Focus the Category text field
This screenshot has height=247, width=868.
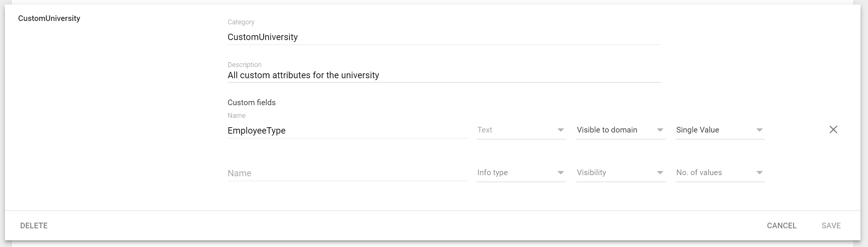pyautogui.click(x=444, y=37)
